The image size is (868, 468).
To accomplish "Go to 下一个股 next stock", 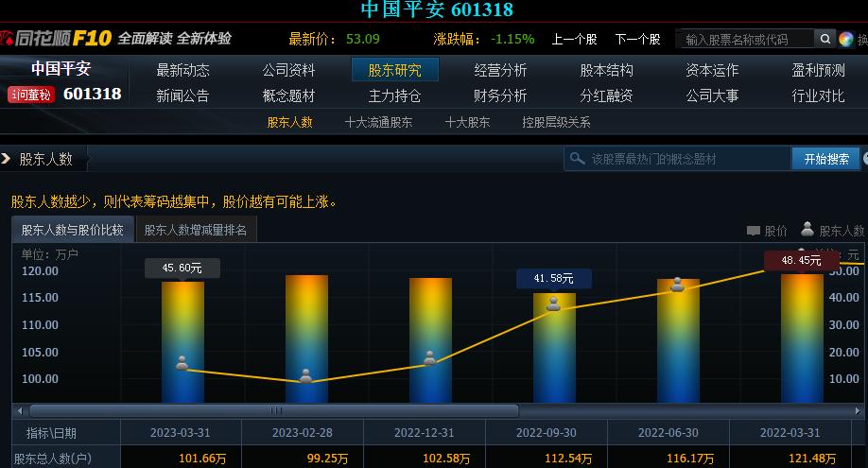I will (x=637, y=40).
